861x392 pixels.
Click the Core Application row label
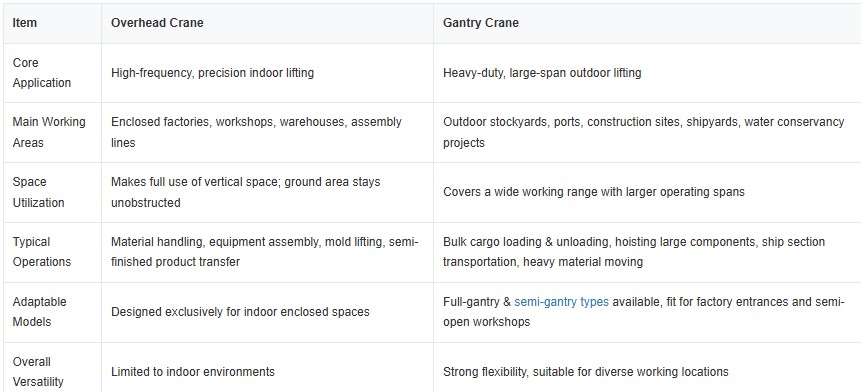click(x=42, y=72)
